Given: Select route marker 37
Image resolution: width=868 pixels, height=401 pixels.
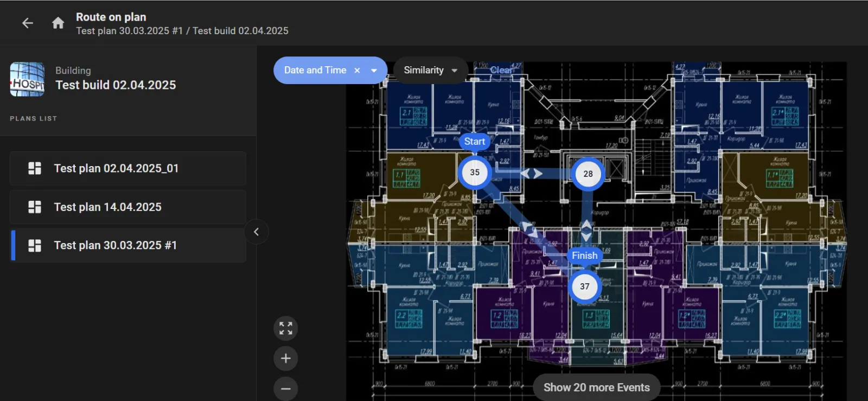Looking at the screenshot, I should [x=584, y=287].
